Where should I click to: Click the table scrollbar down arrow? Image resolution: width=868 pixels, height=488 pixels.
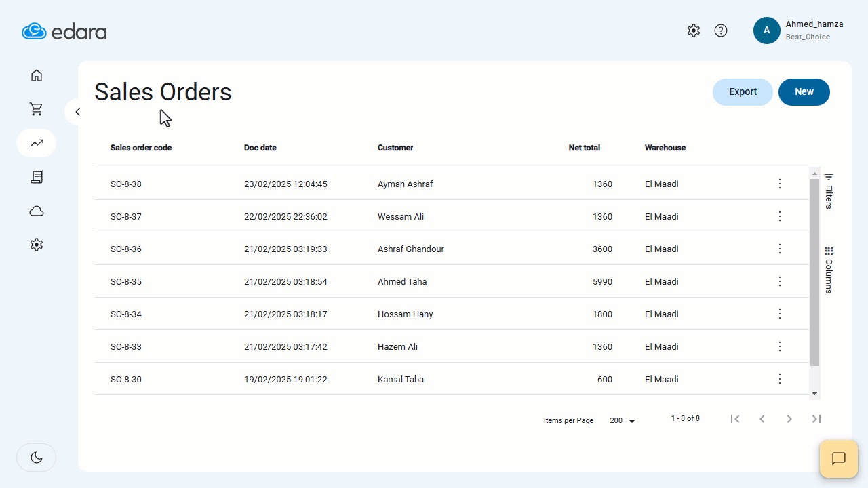815,394
